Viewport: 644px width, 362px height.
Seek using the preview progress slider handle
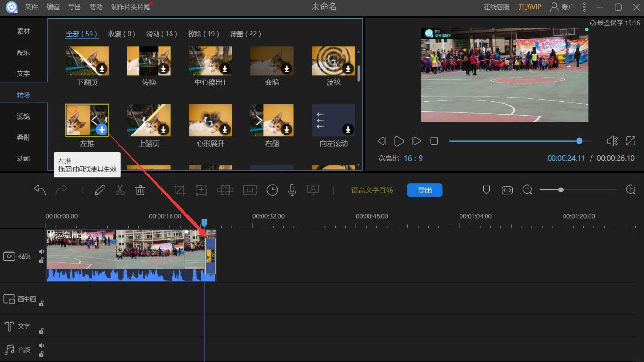coord(579,141)
